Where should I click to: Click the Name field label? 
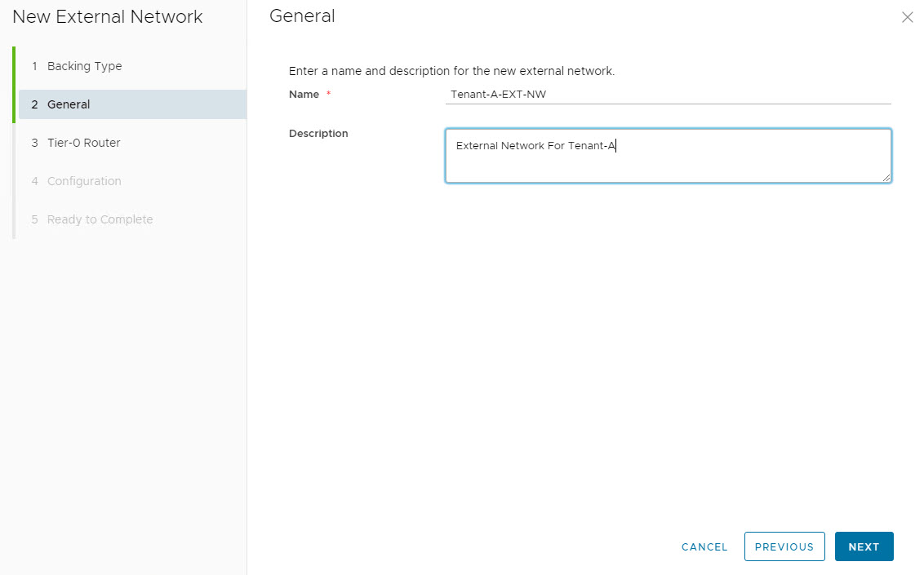[x=304, y=95]
